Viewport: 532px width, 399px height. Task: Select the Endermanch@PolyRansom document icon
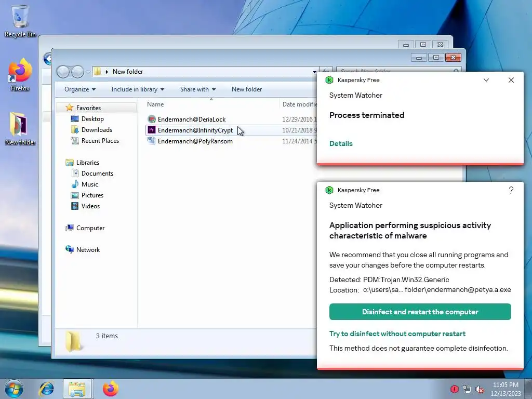pyautogui.click(x=152, y=141)
